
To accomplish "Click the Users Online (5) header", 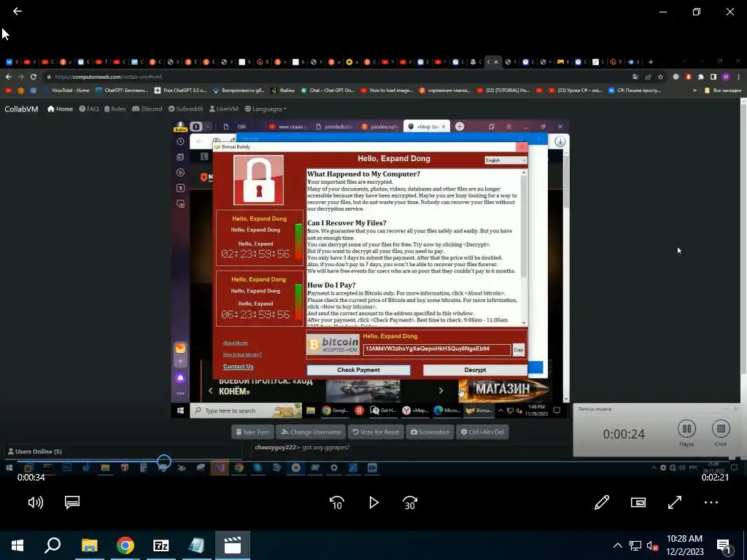I will (x=35, y=451).
